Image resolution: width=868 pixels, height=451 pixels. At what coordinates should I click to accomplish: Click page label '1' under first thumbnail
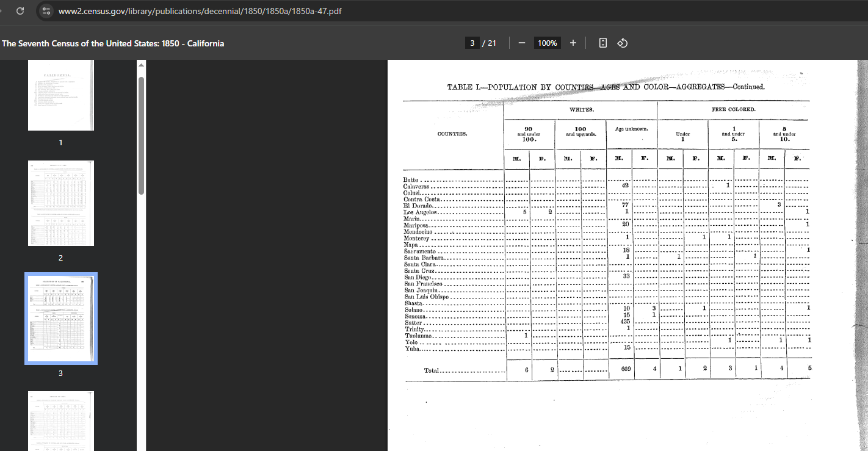point(60,142)
